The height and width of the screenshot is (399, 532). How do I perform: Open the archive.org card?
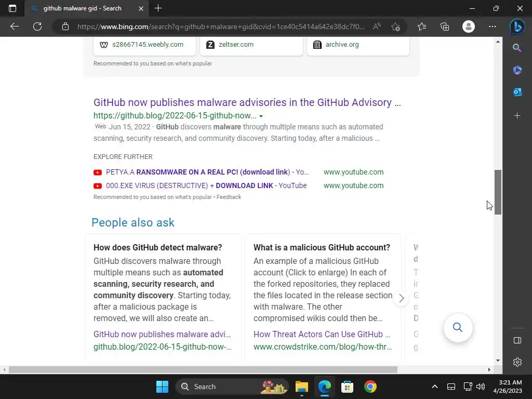point(358,45)
